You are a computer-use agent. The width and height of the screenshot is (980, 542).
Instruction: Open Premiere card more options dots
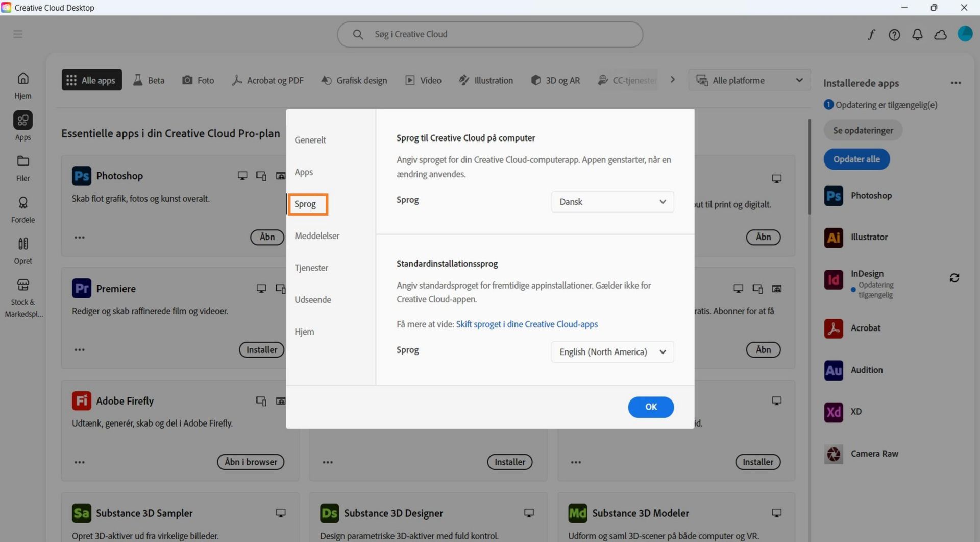point(80,350)
